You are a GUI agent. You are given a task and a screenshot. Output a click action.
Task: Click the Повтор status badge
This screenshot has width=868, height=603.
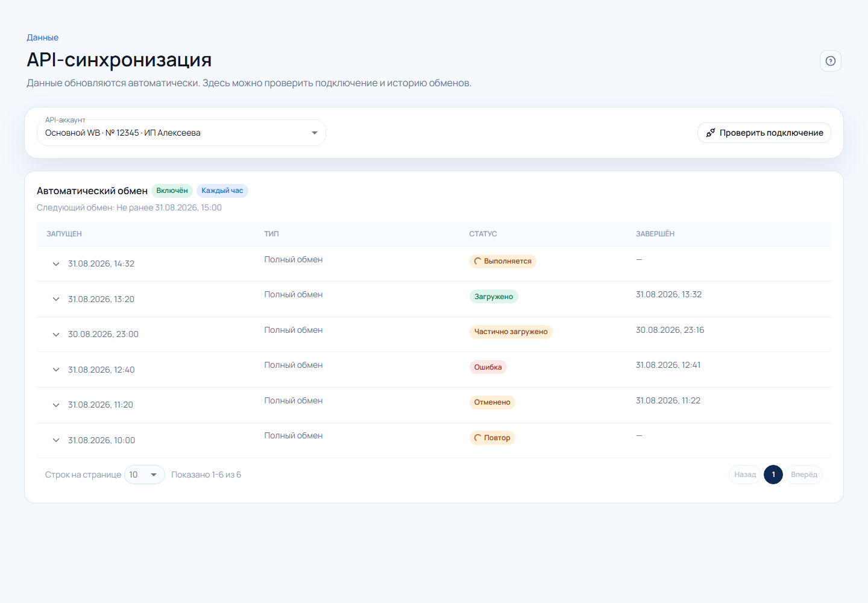coord(492,438)
